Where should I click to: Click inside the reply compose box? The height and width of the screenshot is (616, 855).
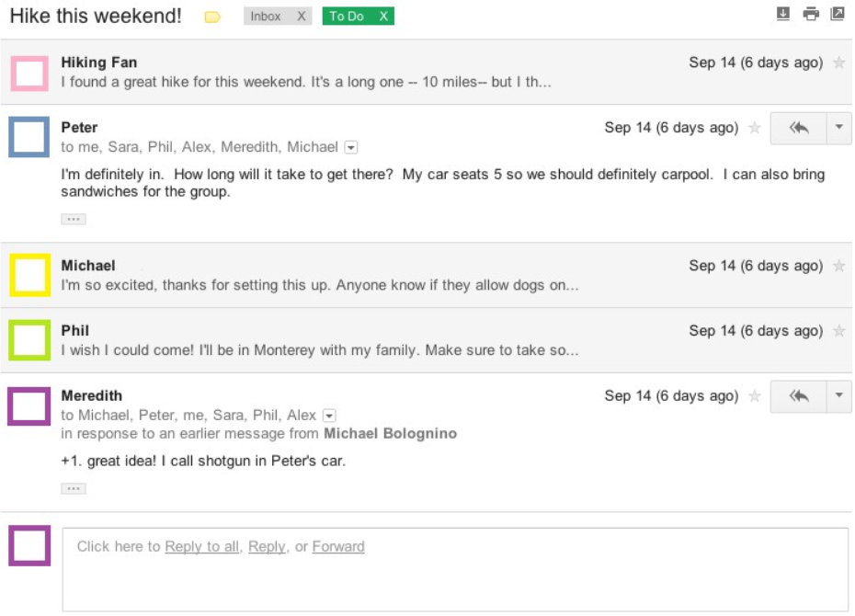(460, 575)
